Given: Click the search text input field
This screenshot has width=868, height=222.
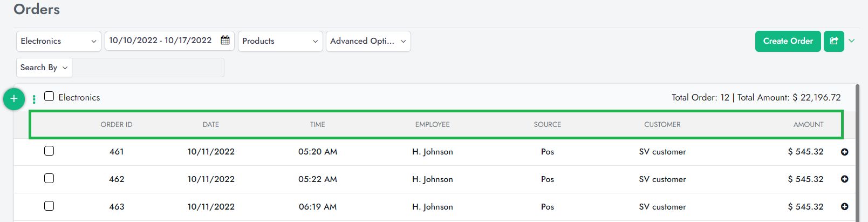Looking at the screenshot, I should coord(148,68).
